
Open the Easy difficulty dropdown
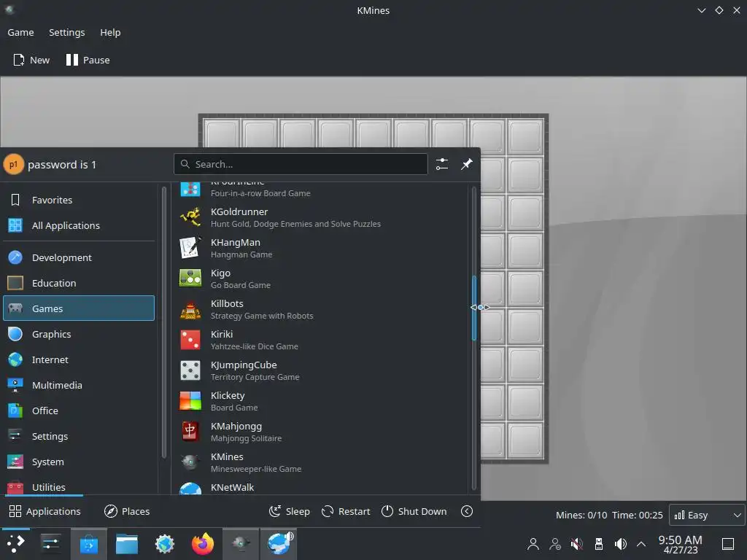(708, 516)
